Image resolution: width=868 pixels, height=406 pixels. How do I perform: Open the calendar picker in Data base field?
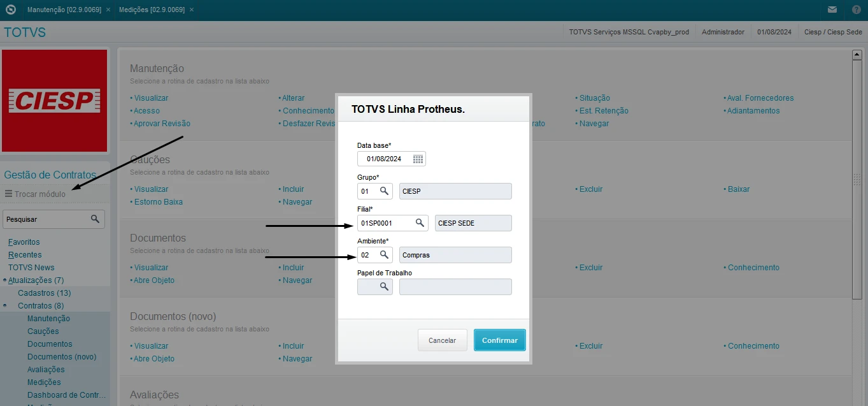point(418,159)
